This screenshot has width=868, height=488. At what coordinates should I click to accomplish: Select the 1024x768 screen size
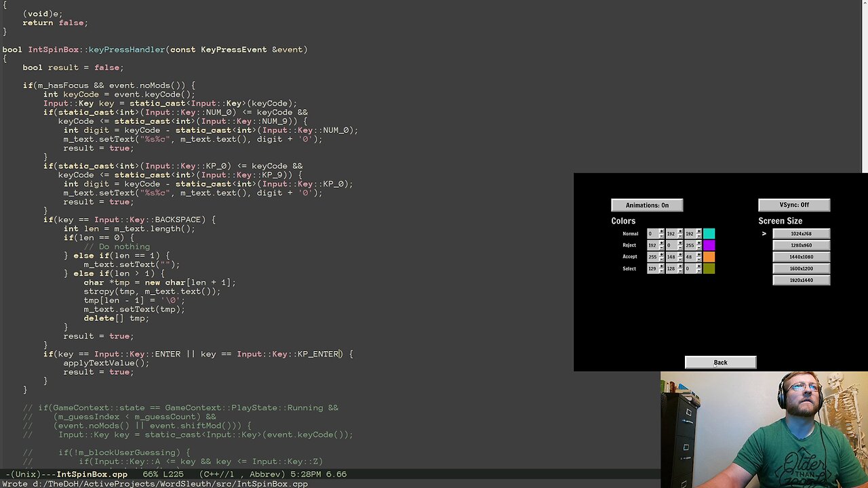pos(802,233)
